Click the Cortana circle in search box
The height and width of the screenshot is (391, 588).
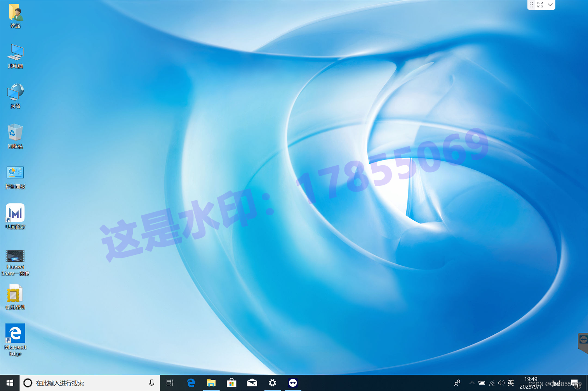pos(28,383)
